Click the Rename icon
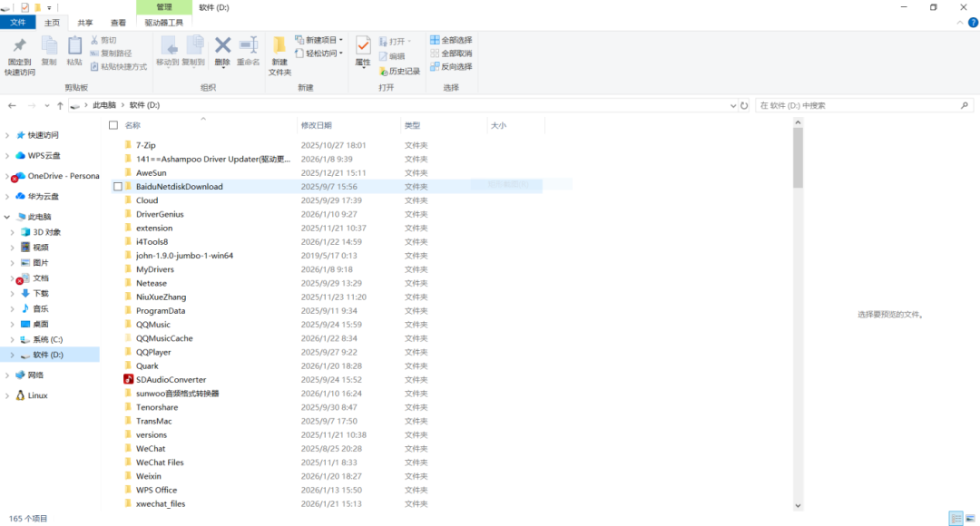Screen dimensions: 980x526 coord(248,45)
